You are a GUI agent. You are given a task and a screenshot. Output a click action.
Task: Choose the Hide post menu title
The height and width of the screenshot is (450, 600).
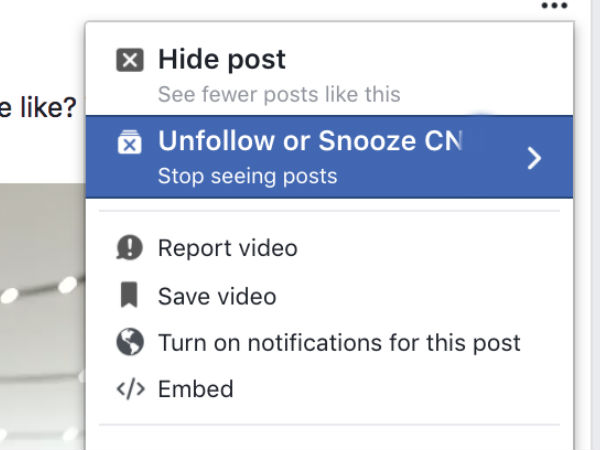point(221,60)
